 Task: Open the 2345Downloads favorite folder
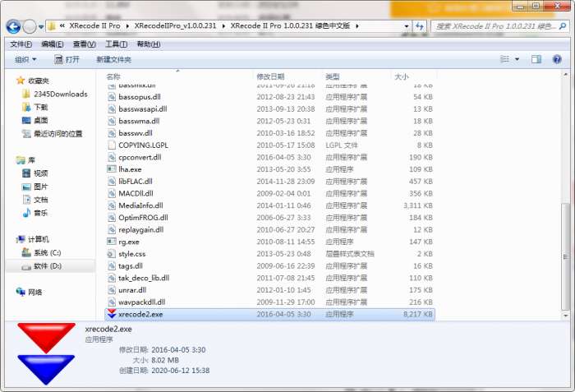pyautogui.click(x=61, y=94)
